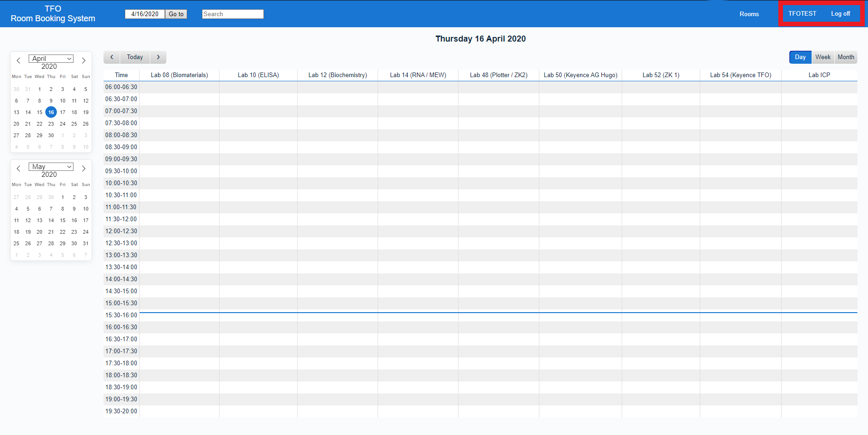Switch to Month view
The image size is (868, 435).
[846, 57]
